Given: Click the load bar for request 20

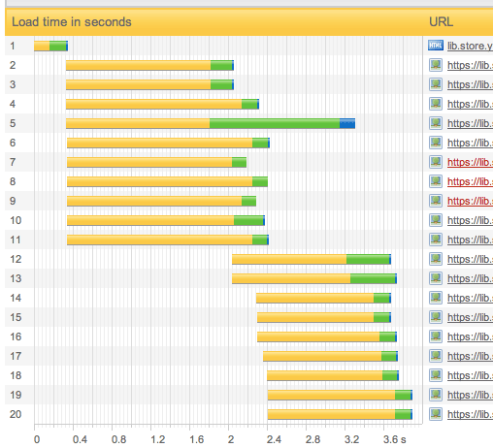Looking at the screenshot, I should (x=340, y=414).
